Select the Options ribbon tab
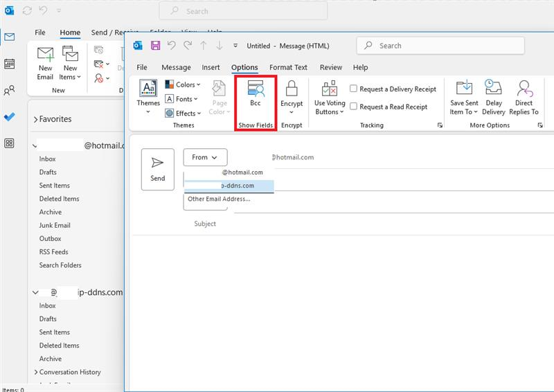Image resolution: width=554 pixels, height=392 pixels. 244,67
